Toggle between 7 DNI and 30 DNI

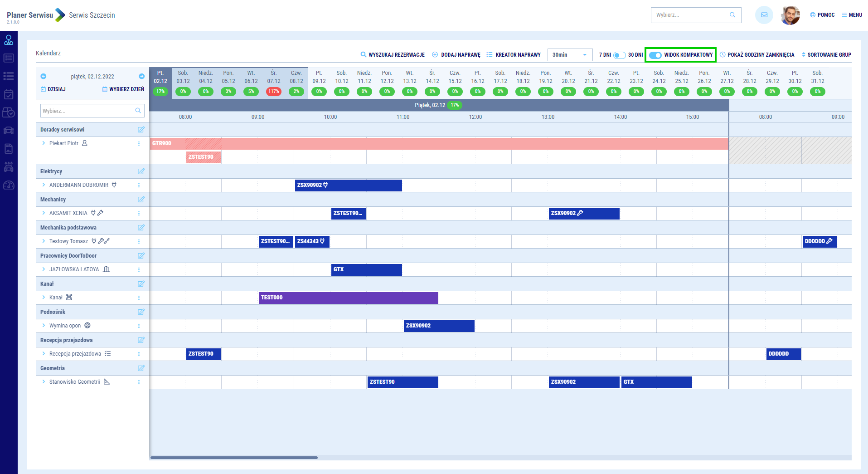[x=619, y=55]
